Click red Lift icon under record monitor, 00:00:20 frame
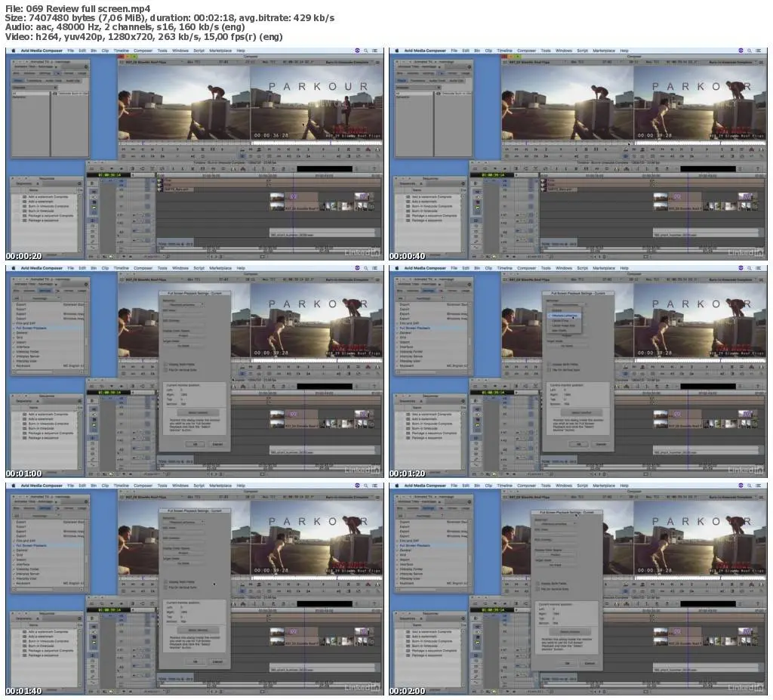Image resolution: width=773 pixels, height=700 pixels. click(368, 149)
